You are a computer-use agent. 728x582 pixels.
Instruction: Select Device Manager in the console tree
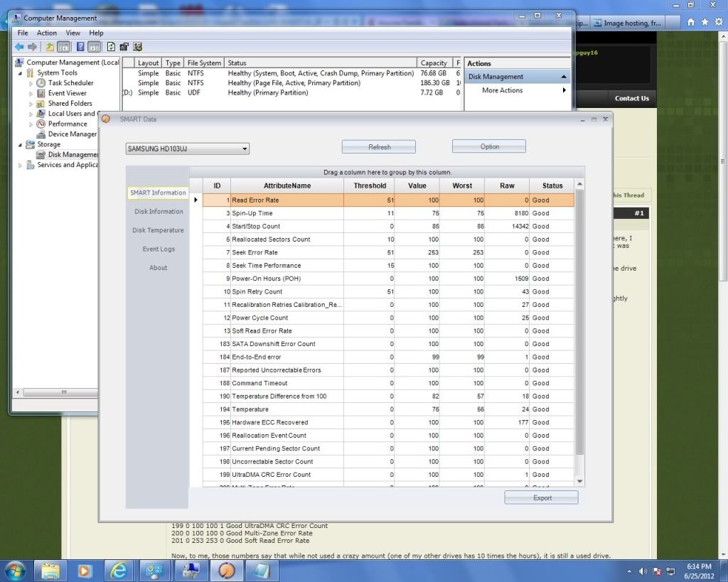(73, 134)
